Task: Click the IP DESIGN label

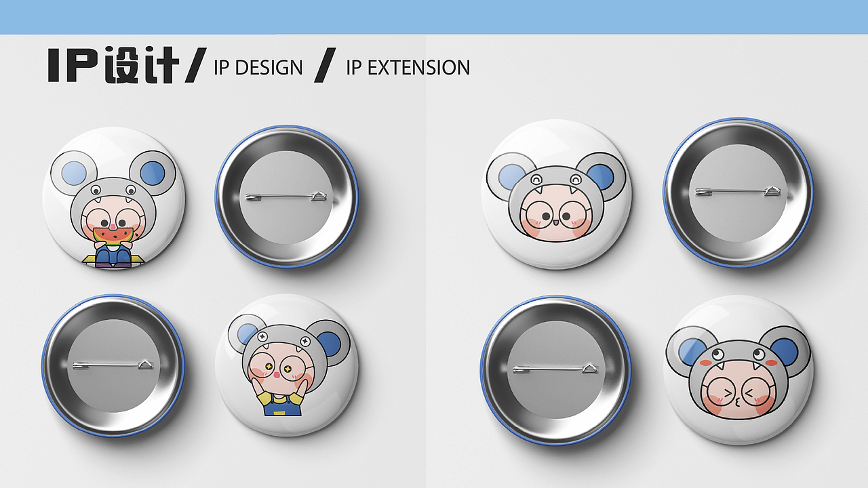Action: pos(258,68)
